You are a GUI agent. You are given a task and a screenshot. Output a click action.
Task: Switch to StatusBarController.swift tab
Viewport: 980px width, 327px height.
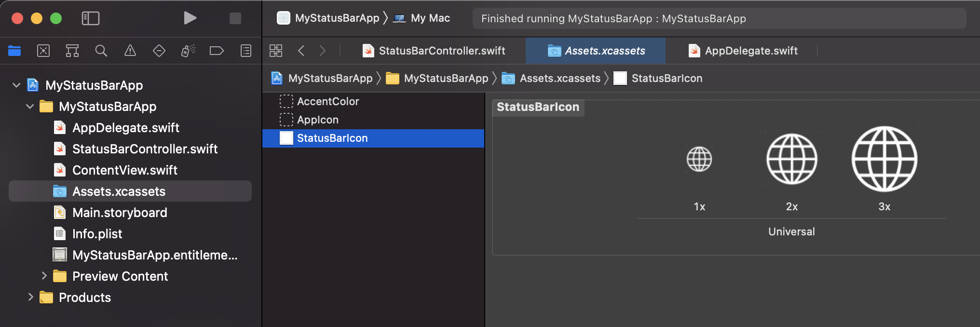(434, 51)
